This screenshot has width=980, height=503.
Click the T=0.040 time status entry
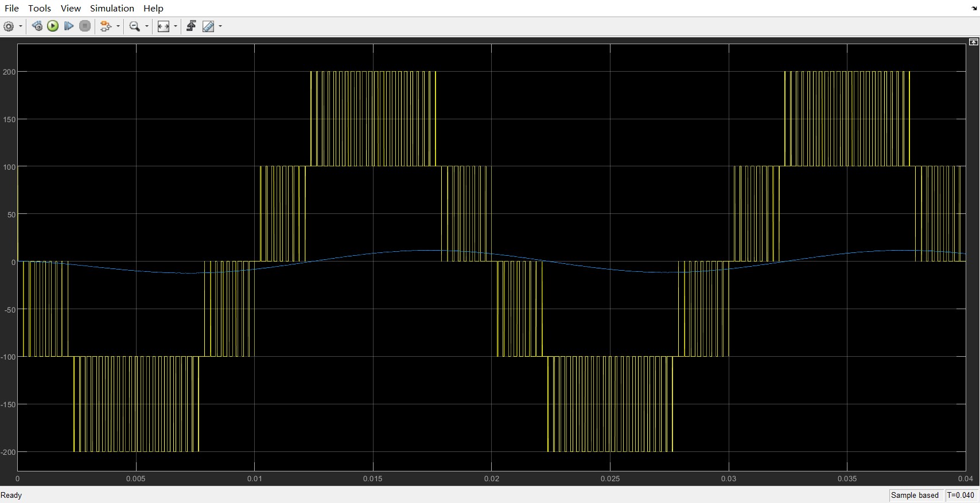[x=960, y=495]
